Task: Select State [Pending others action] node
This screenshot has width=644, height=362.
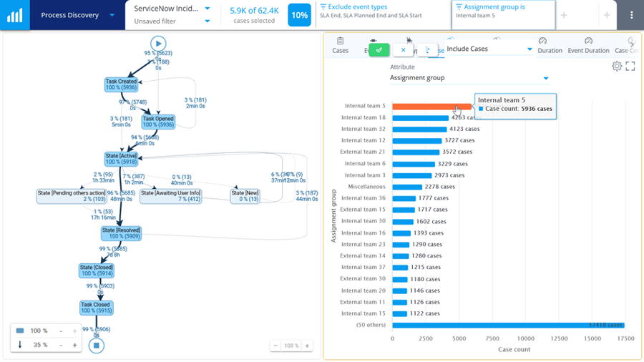Action: click(x=72, y=196)
